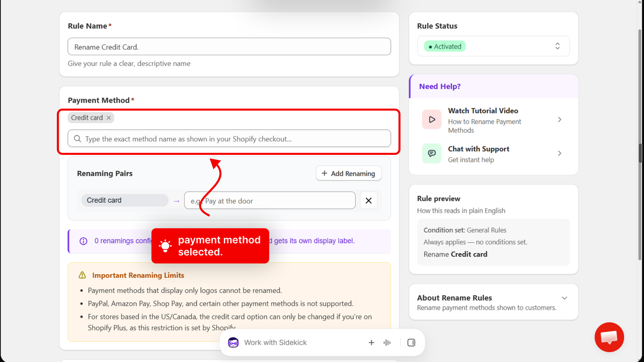Screen dimensions: 644x362
Task: Click the Chat with Support link
Action: pyautogui.click(x=478, y=149)
